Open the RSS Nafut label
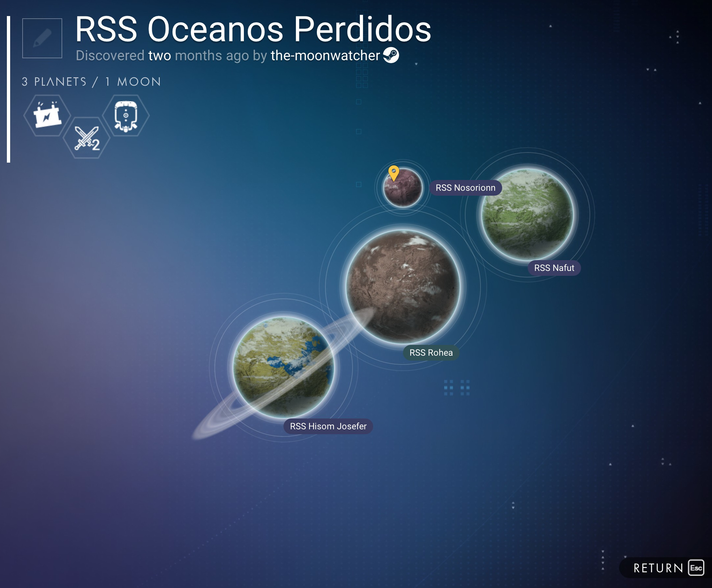712x588 pixels. tap(554, 268)
